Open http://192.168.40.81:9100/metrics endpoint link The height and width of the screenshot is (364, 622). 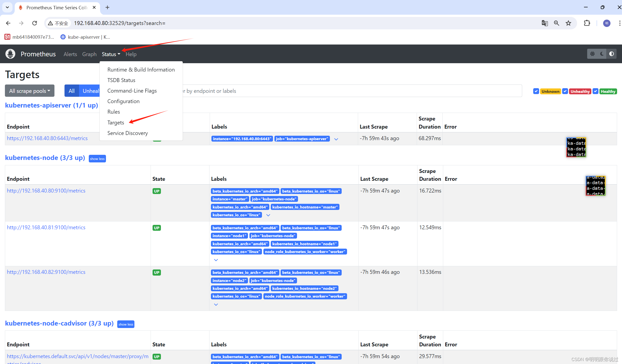coord(46,228)
